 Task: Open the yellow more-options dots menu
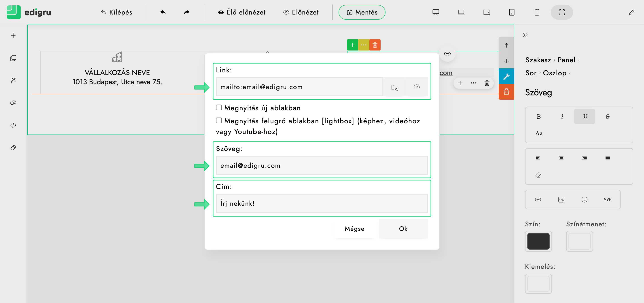tap(364, 45)
